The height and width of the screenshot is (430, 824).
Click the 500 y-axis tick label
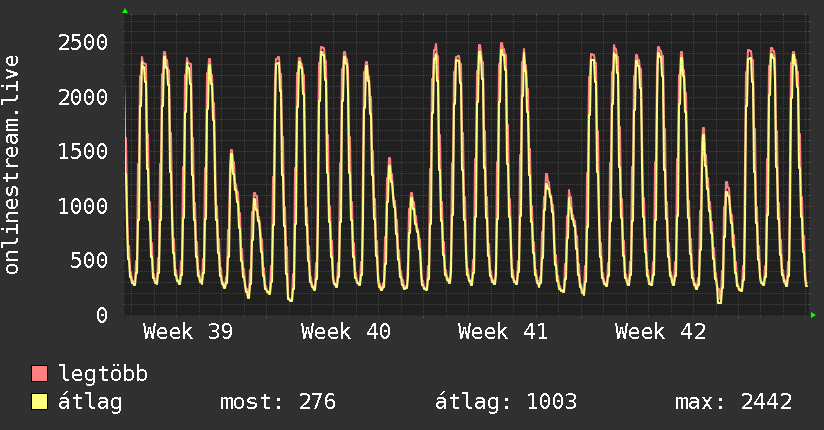[89, 260]
